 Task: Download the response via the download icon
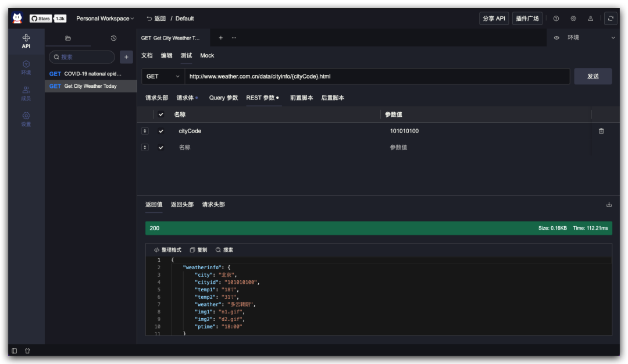[x=609, y=204]
